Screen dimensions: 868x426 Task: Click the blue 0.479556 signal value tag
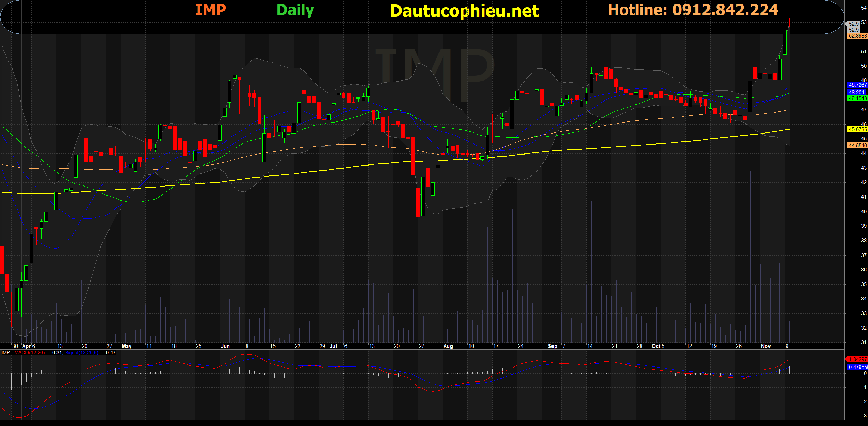pos(857,367)
